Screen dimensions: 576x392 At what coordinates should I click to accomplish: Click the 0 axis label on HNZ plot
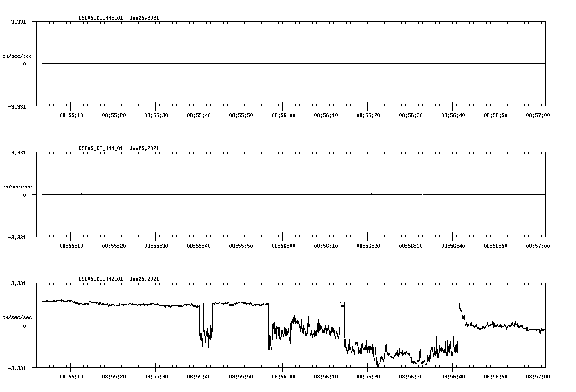tap(25, 325)
